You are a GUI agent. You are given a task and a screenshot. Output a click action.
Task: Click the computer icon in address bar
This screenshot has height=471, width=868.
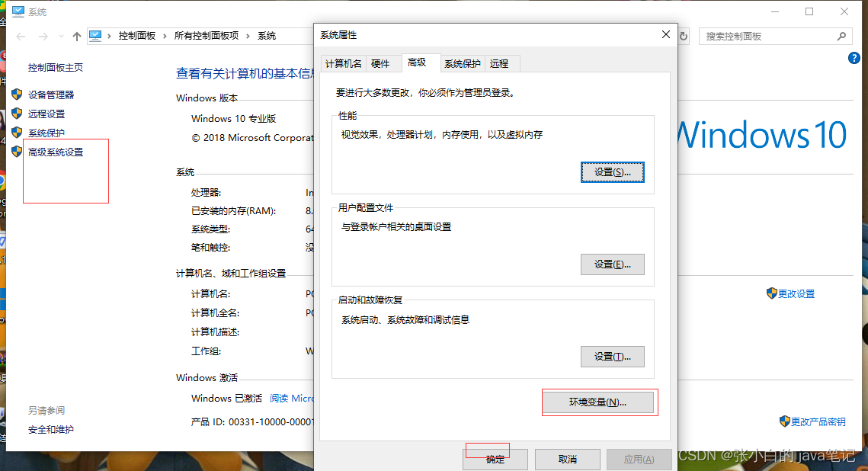click(x=95, y=35)
